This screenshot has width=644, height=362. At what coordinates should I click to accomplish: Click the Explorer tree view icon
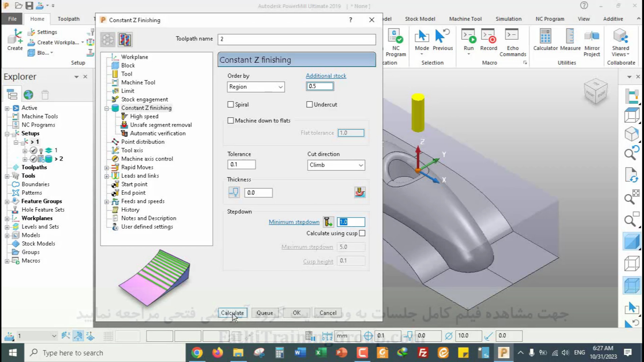[12, 95]
